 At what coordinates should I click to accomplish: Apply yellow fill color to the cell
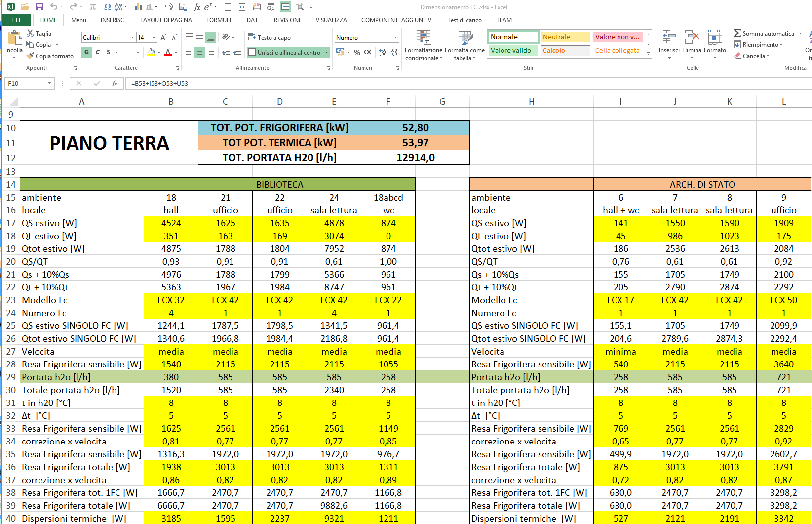point(152,52)
